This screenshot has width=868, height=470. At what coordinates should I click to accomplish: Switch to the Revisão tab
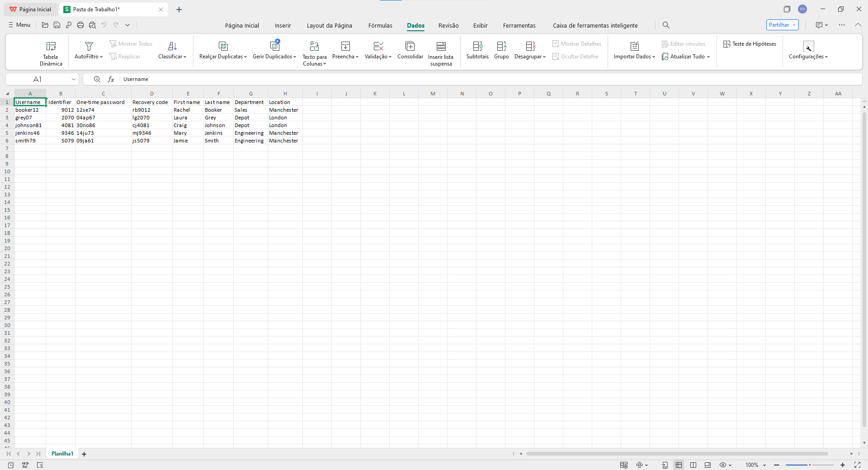(448, 26)
